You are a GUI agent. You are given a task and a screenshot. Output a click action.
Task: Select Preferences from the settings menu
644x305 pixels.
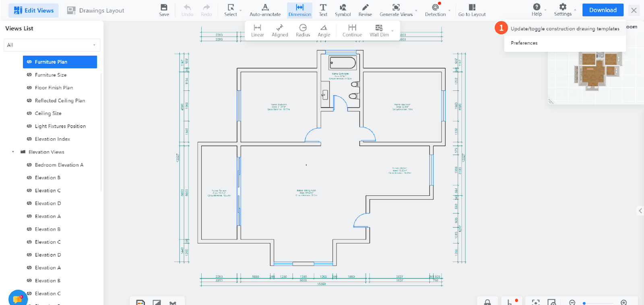pyautogui.click(x=524, y=43)
